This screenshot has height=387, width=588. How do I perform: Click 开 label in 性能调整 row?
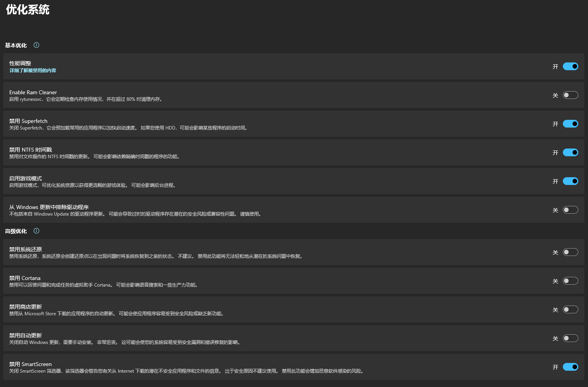click(x=555, y=67)
